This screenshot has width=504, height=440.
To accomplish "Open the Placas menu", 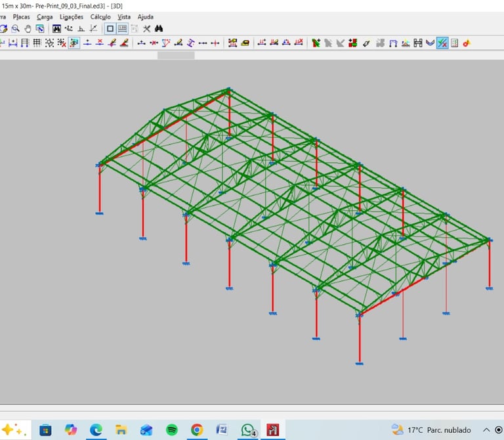I will 21,16.
